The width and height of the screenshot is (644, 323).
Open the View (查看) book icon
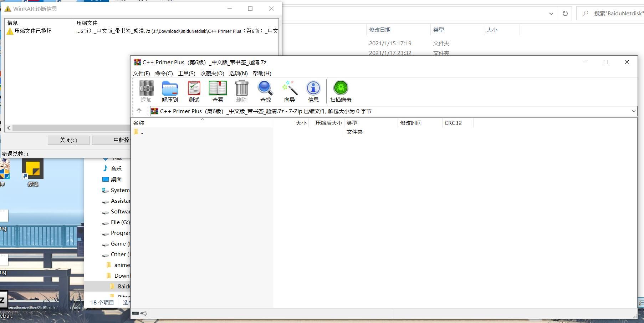[218, 91]
